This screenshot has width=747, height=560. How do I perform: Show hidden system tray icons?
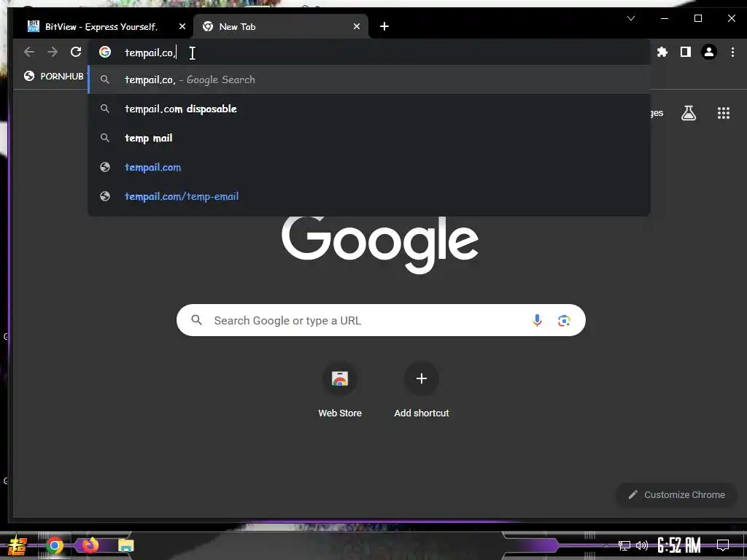click(x=606, y=545)
